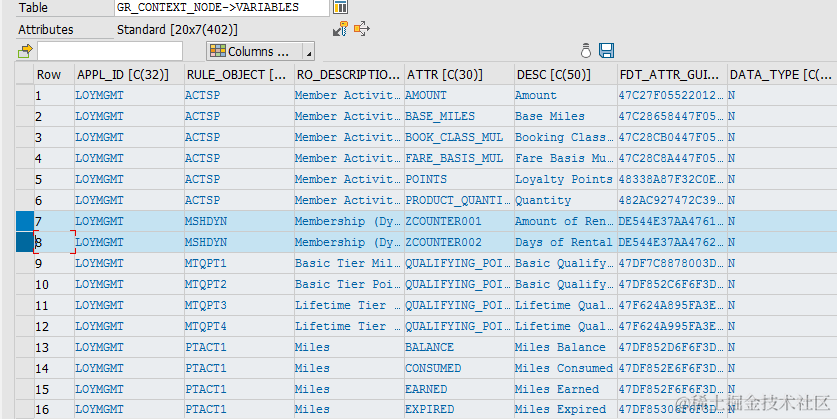Click the FDT_ATTR_GUI... column header
Screen dimensions: 837x419
click(673, 74)
